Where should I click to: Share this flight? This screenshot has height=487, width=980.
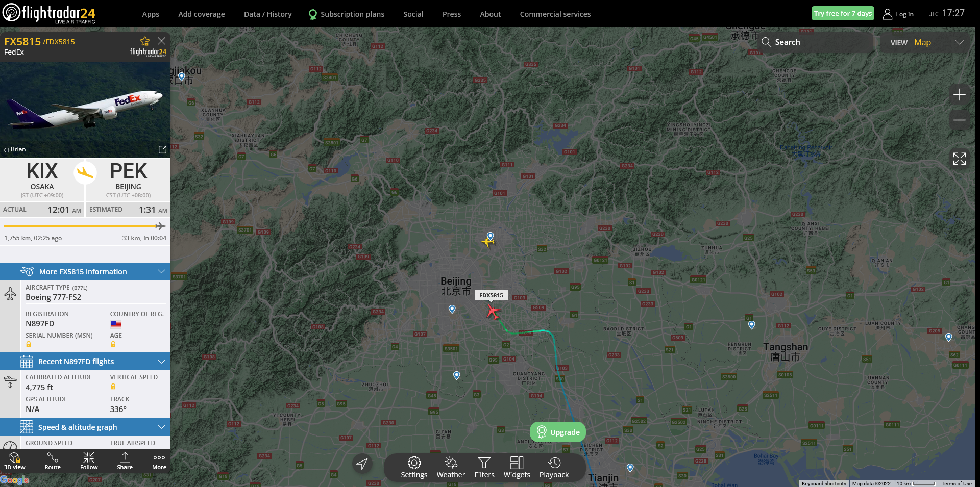[x=125, y=460]
